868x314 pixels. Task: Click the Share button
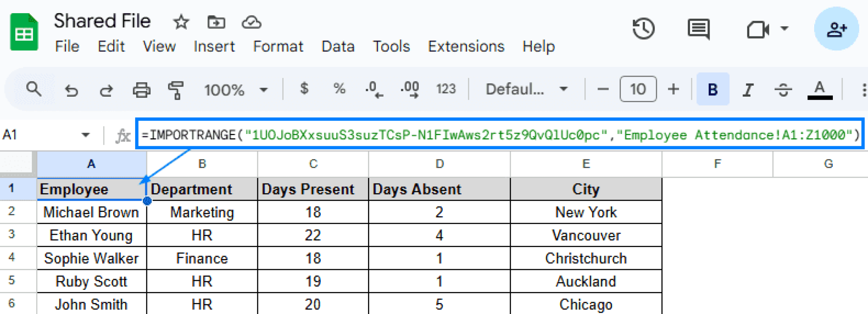[x=836, y=28]
